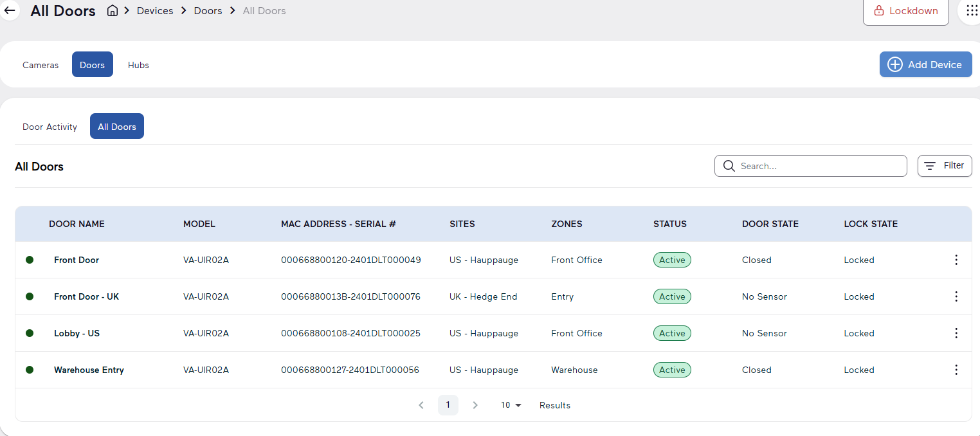980x436 pixels.
Task: Click the Doors breadcrumb link
Action: (208, 11)
